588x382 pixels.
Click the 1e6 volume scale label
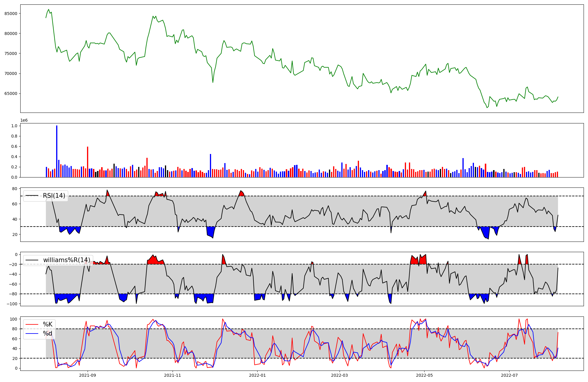pyautogui.click(x=24, y=120)
